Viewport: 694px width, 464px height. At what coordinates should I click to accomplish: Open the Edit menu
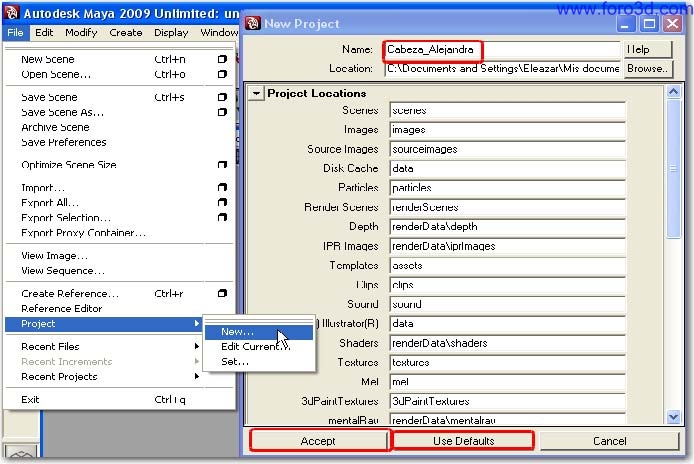(x=44, y=33)
